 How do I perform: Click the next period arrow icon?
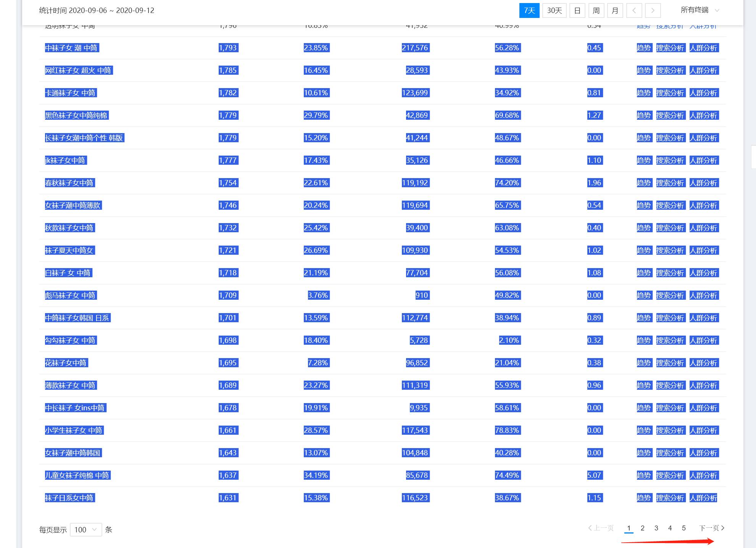click(x=653, y=11)
